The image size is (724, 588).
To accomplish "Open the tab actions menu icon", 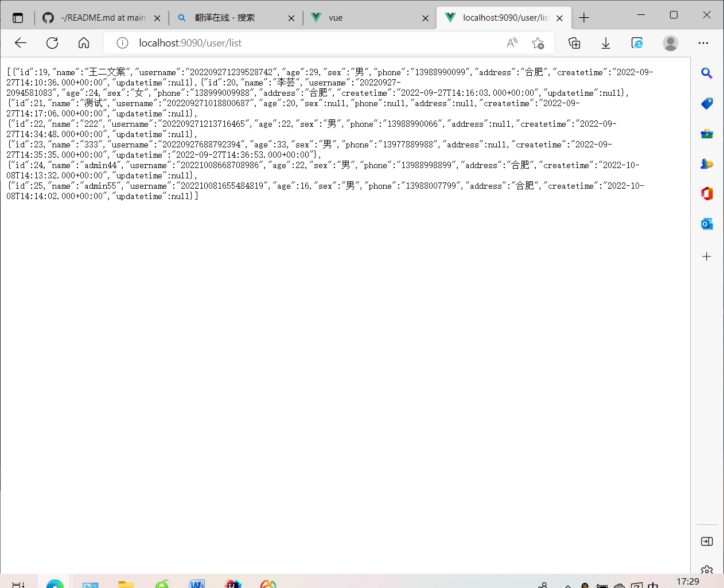I will tap(18, 18).
